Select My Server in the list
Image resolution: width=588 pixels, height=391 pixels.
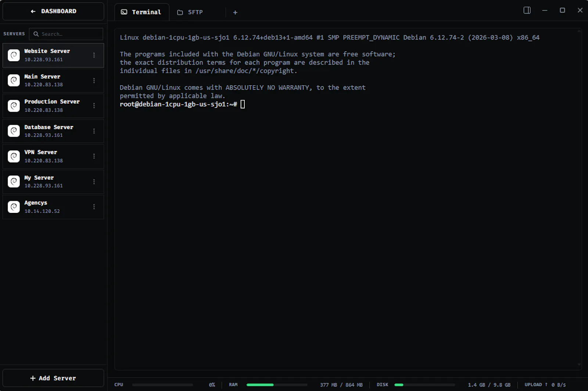53,182
